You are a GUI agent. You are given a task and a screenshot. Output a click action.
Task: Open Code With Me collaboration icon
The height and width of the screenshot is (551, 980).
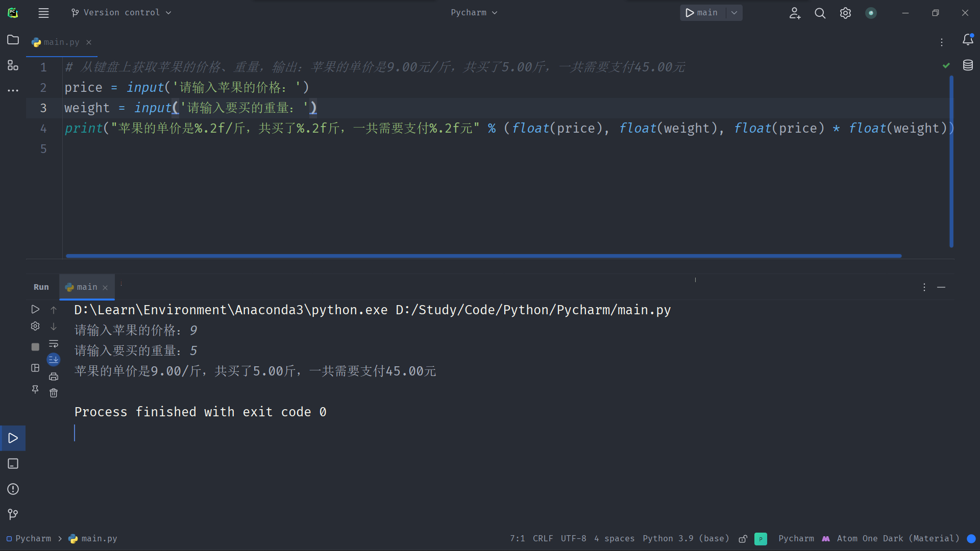pyautogui.click(x=795, y=13)
